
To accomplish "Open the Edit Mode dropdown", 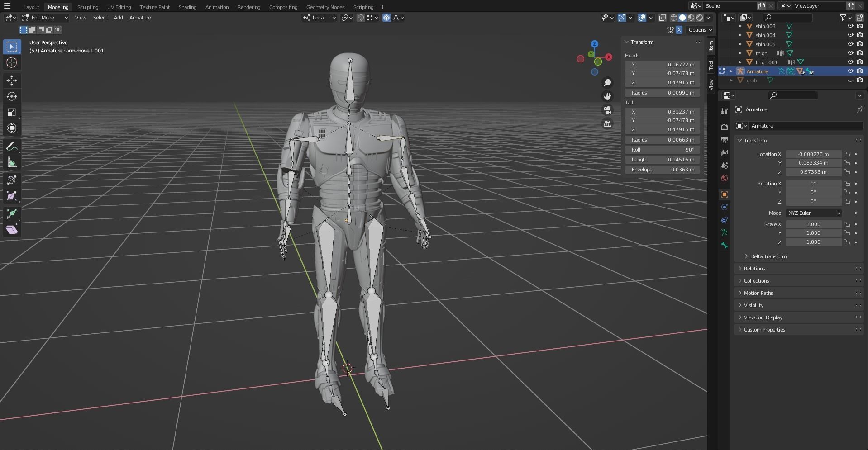I will click(x=45, y=18).
